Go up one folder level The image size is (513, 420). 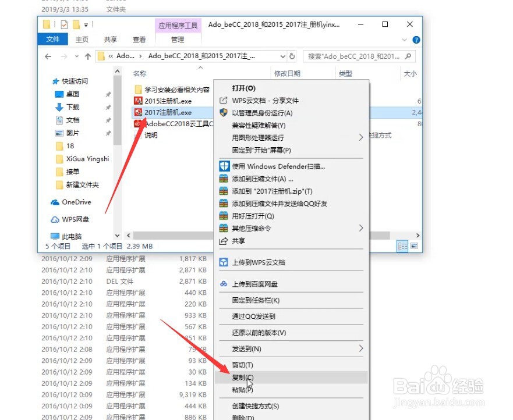tap(88, 56)
